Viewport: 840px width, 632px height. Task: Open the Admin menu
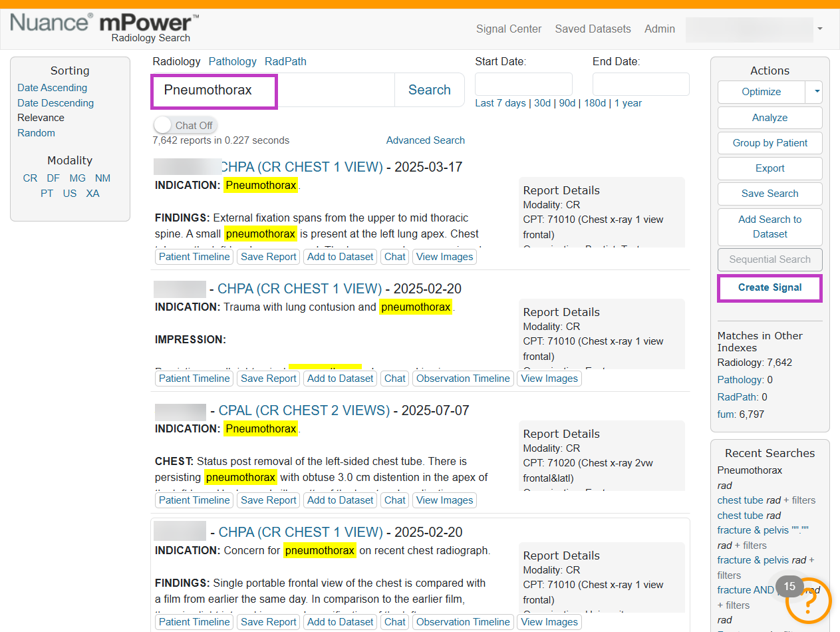(x=660, y=29)
